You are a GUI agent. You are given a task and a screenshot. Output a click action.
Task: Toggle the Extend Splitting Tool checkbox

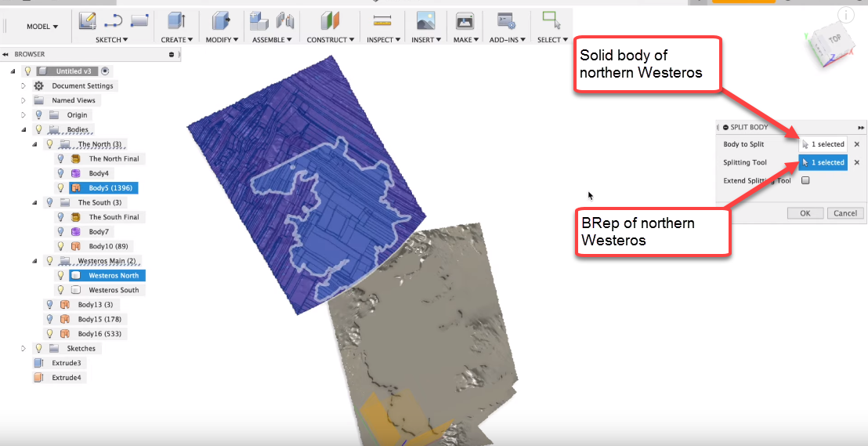pos(805,180)
